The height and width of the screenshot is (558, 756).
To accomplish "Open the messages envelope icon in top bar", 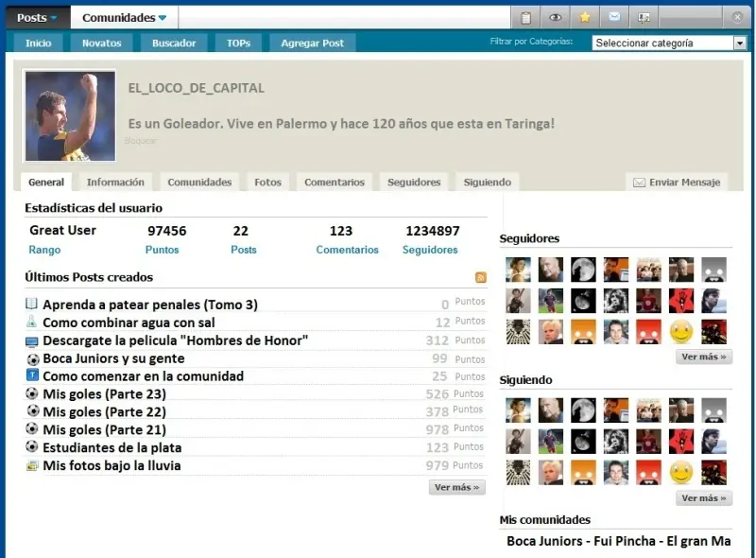I will pyautogui.click(x=614, y=17).
